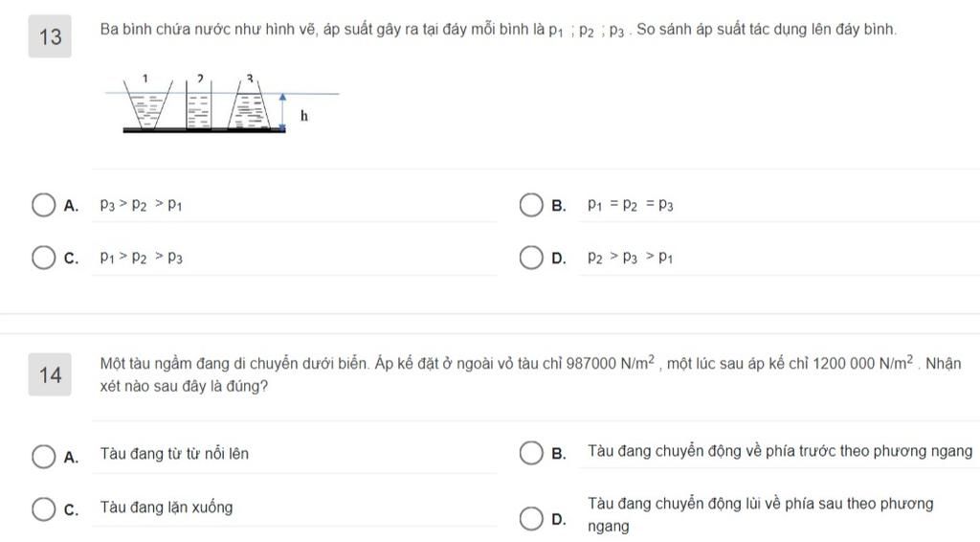This screenshot has width=980, height=542.
Task: Click the three water vessels diagram
Action: pos(222,103)
